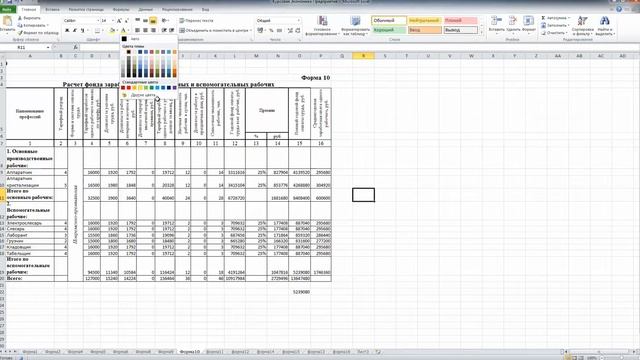The height and width of the screenshot is (360, 640).
Task: Click the Format Painter (Формат по образцу) brush
Action: point(20,33)
